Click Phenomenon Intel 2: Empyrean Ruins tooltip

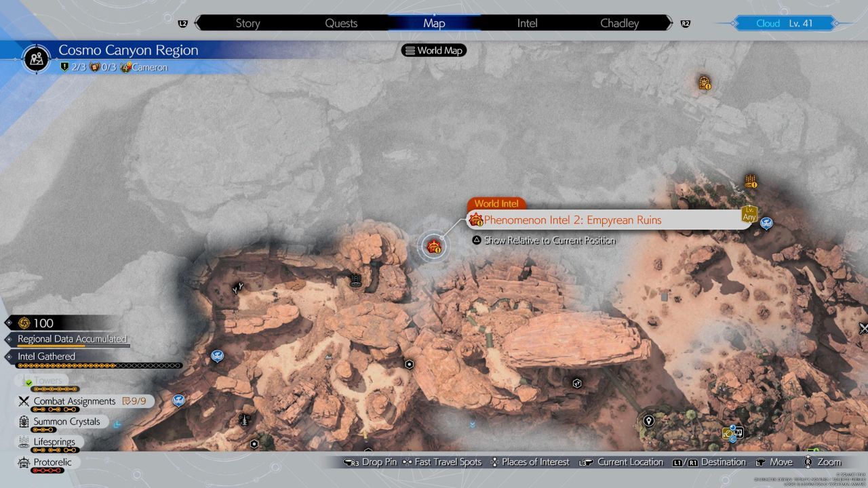pyautogui.click(x=608, y=220)
